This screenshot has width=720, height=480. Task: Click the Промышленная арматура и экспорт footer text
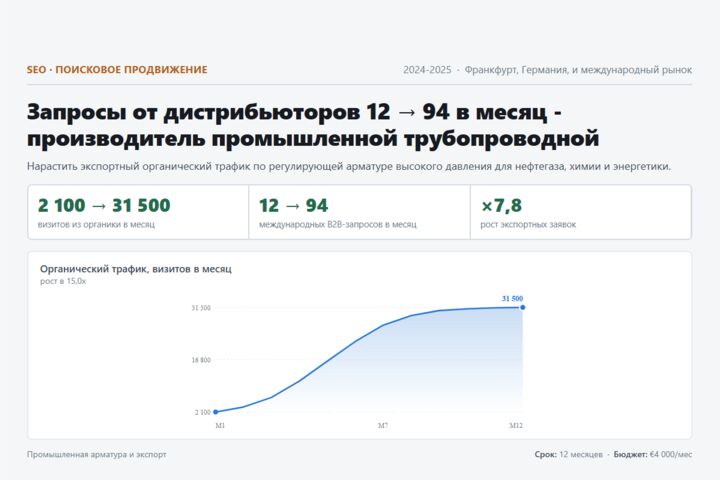(96, 454)
